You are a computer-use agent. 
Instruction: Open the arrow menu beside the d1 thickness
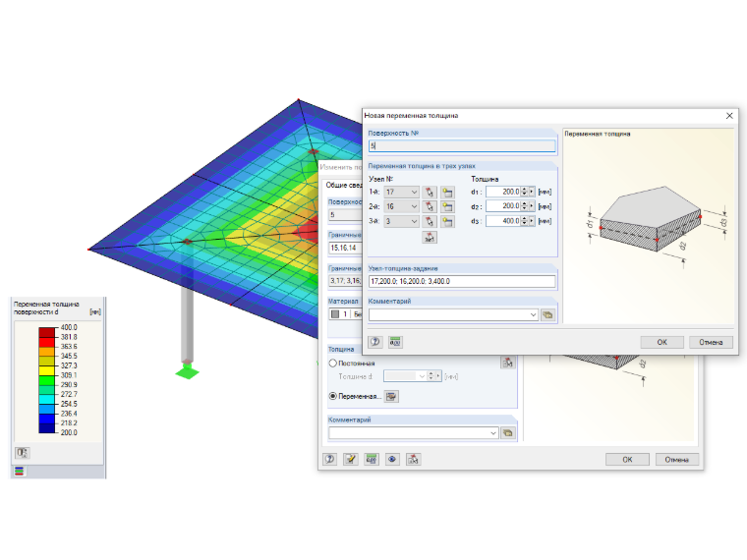[532, 192]
